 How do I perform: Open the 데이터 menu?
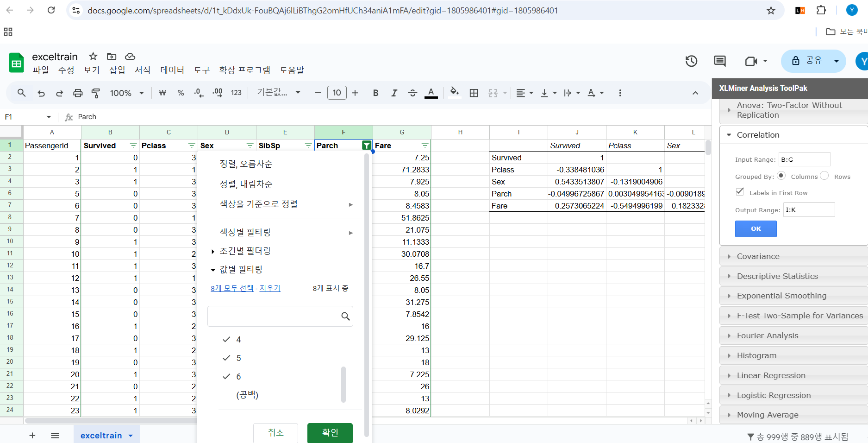pyautogui.click(x=172, y=70)
